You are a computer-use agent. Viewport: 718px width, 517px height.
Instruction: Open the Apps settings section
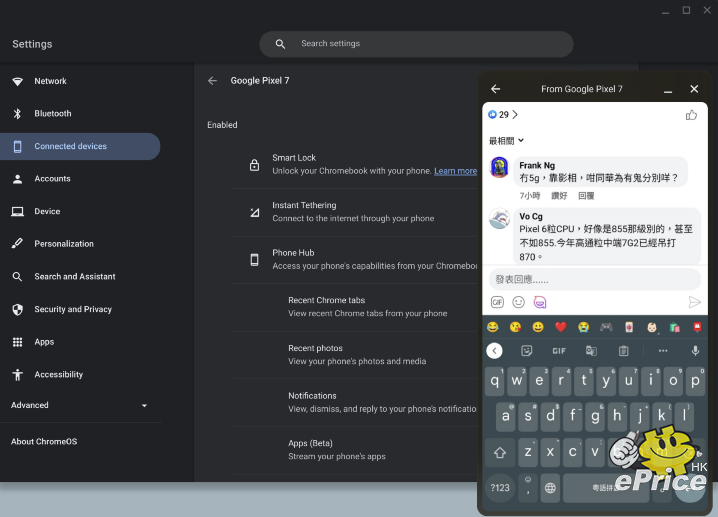(x=44, y=342)
